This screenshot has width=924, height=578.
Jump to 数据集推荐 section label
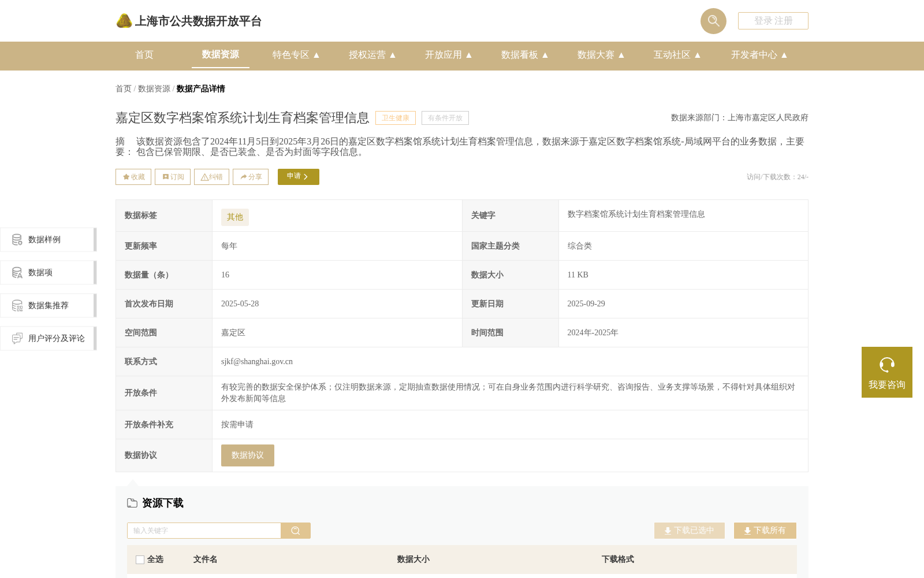(49, 305)
